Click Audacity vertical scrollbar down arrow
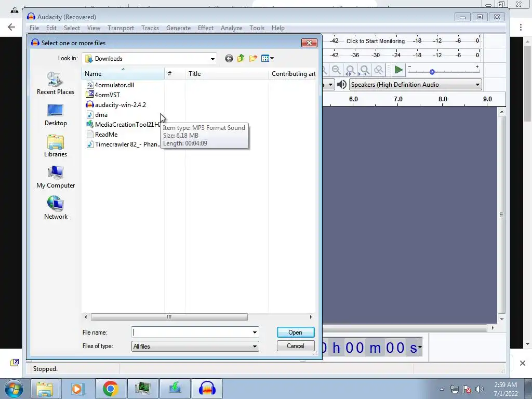The height and width of the screenshot is (399, 532). coord(502,320)
